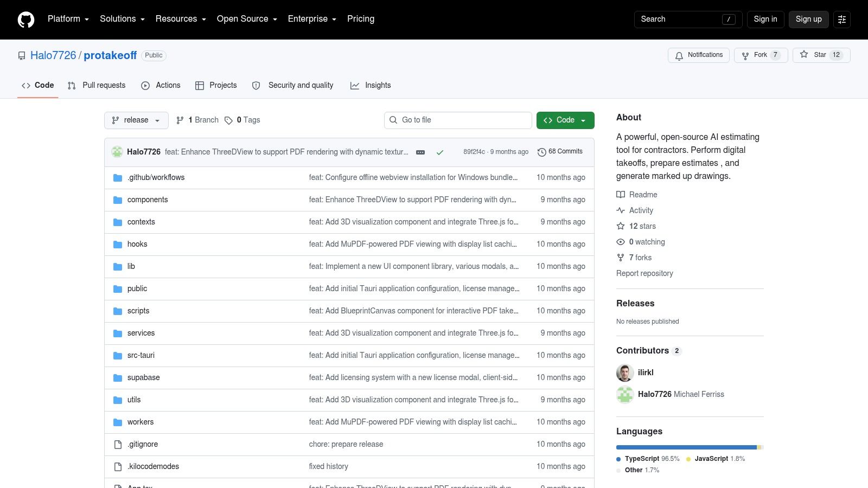Click the language breakdown bar

point(690,447)
